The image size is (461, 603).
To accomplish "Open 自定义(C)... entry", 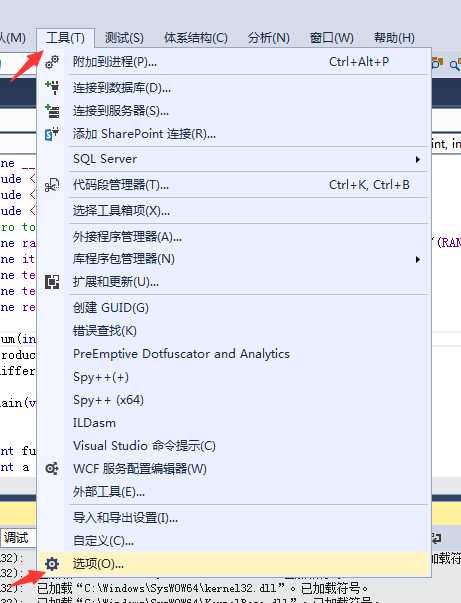I will tap(235, 541).
